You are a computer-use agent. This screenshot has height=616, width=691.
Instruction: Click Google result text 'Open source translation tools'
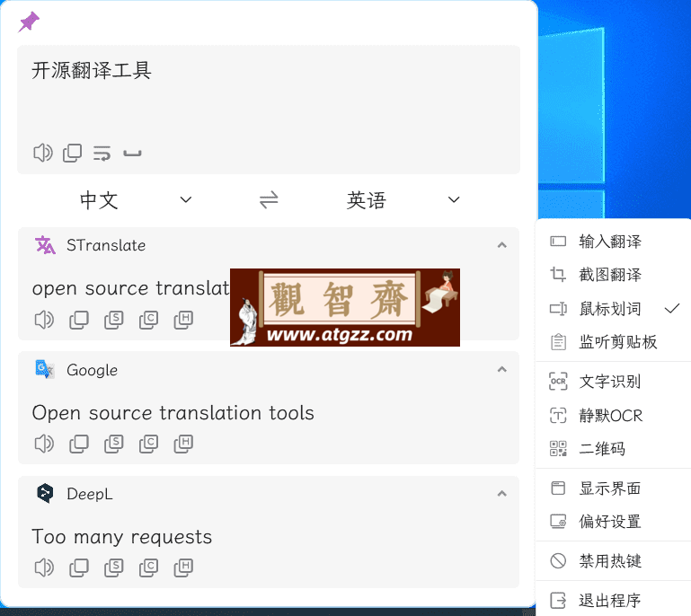(x=173, y=413)
